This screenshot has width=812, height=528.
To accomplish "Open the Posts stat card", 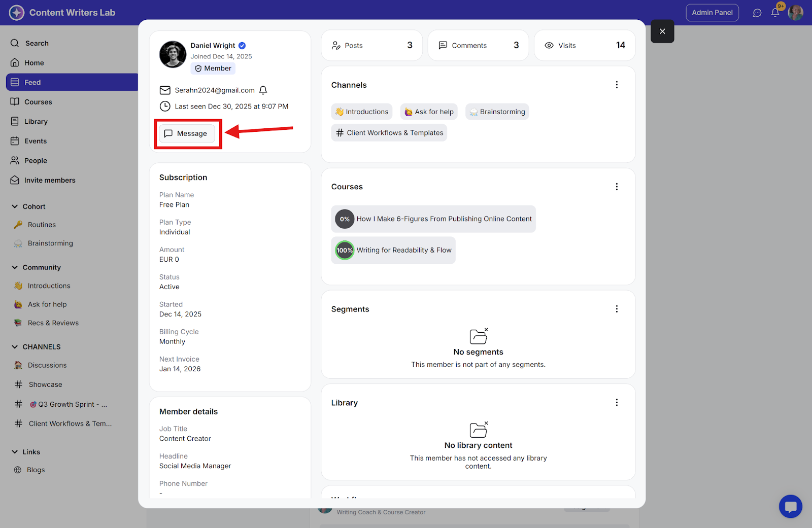I will (x=372, y=46).
